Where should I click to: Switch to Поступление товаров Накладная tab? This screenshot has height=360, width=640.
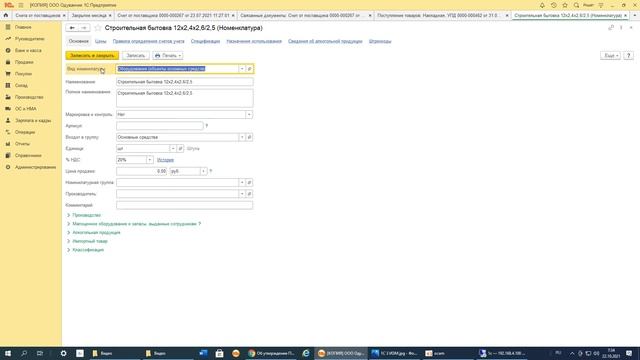[437, 16]
